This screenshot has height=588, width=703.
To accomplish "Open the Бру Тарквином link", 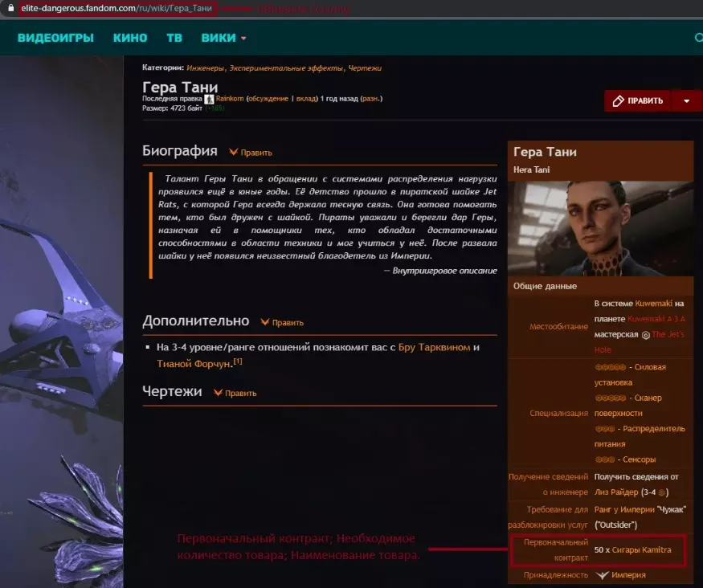I will click(x=434, y=347).
